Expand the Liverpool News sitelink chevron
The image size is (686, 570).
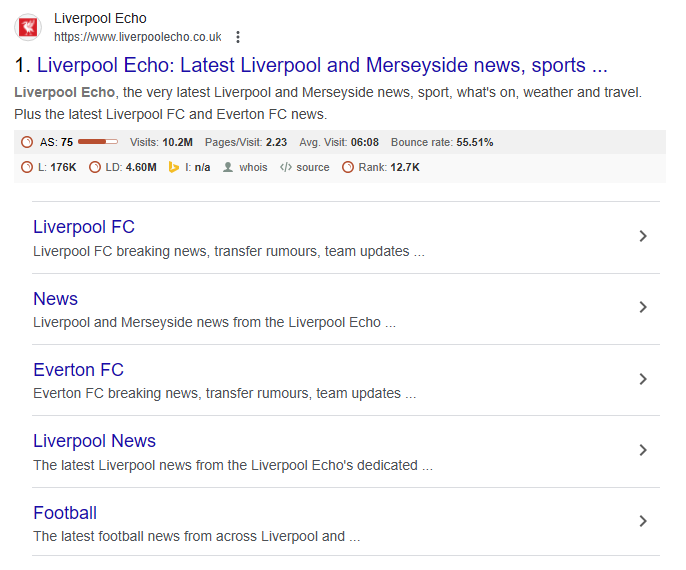pos(643,450)
